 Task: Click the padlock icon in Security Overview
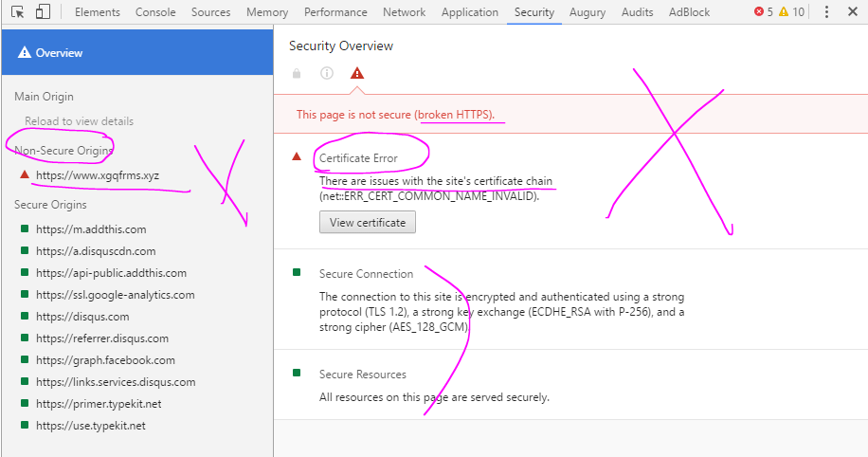point(297,73)
